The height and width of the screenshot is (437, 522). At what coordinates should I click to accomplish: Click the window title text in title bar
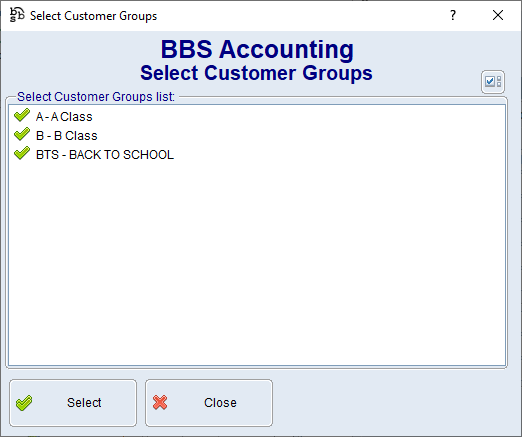tap(93, 16)
